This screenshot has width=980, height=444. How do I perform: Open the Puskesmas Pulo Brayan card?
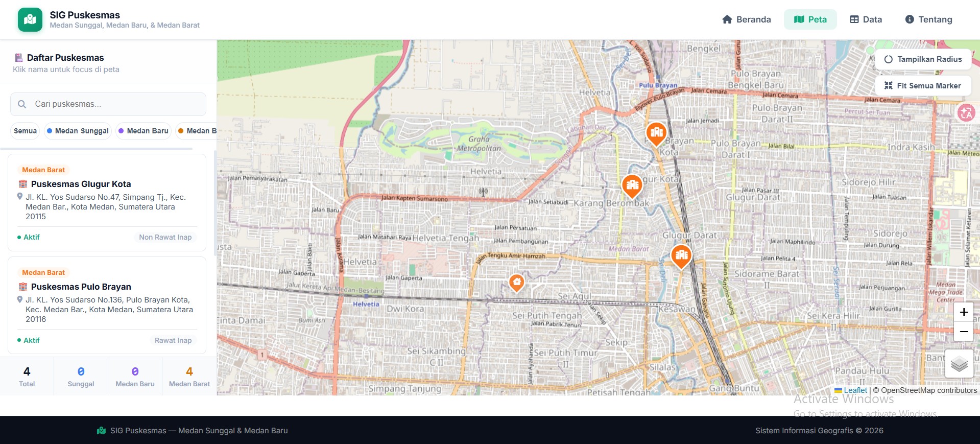click(107, 305)
